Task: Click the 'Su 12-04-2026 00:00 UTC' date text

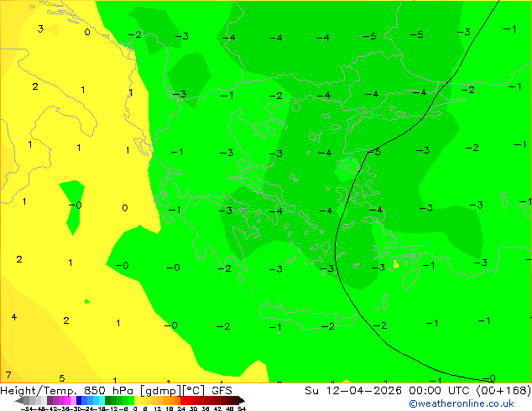Action: (x=389, y=391)
